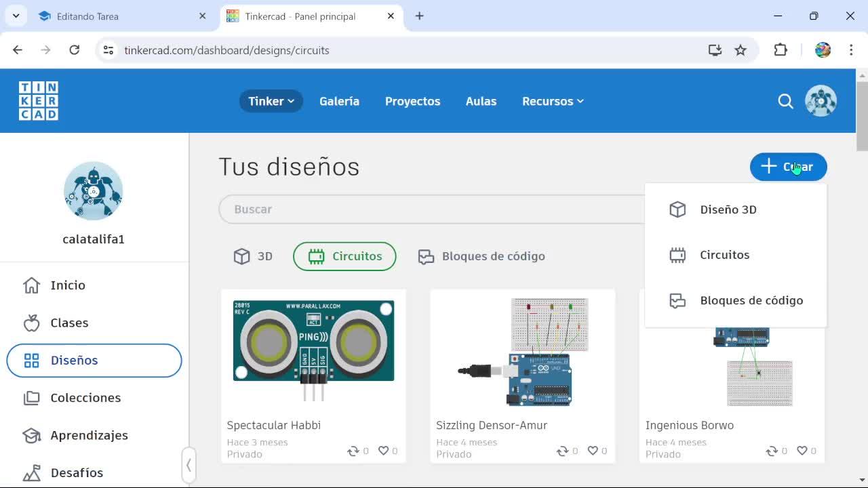This screenshot has width=868, height=488.
Task: Open Aulas in the top navigation
Action: [x=481, y=101]
